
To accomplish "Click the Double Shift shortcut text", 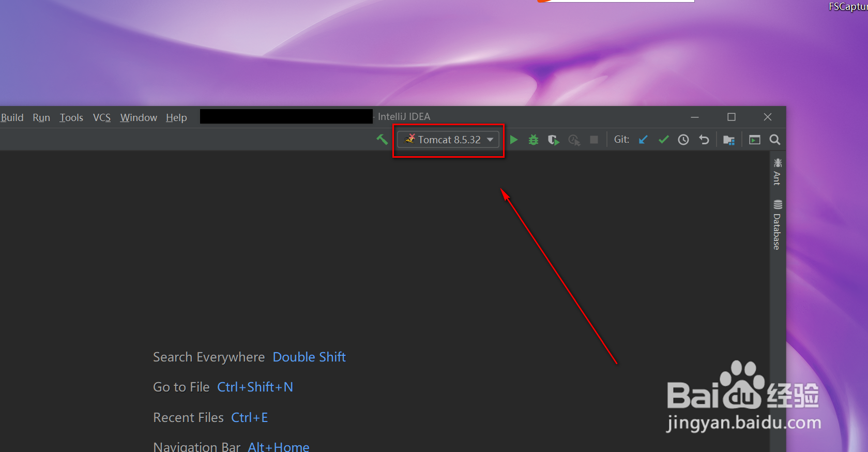I will click(309, 357).
